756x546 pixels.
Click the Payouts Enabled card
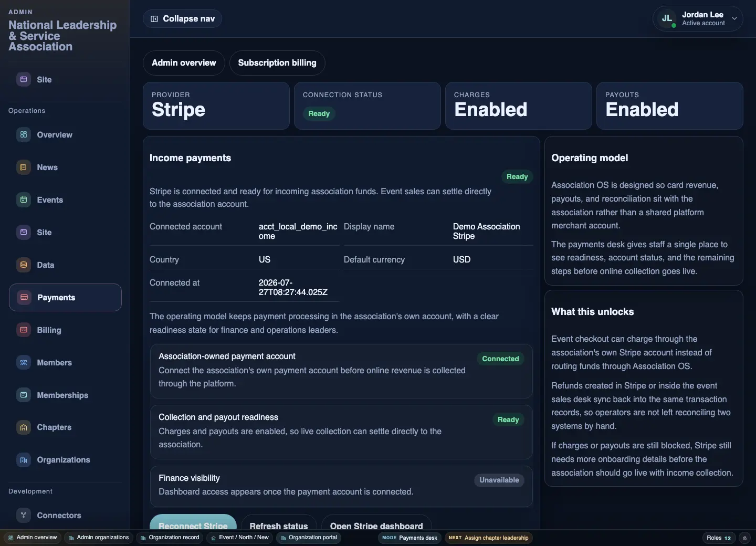pos(670,106)
